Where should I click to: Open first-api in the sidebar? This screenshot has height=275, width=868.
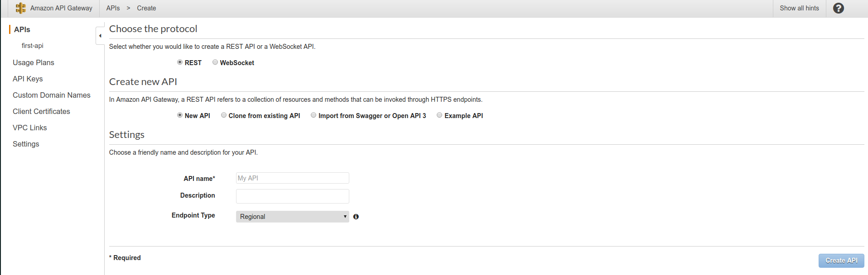tap(33, 46)
